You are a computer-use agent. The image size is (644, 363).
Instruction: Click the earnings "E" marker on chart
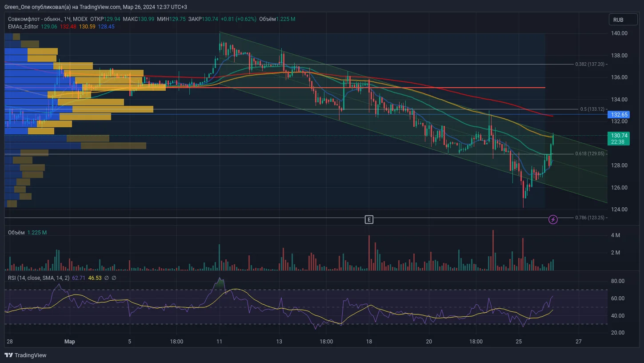coord(368,219)
